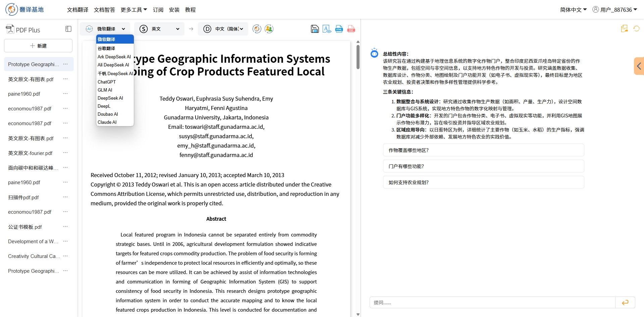Open 文档智答 in top navigation

tap(104, 10)
